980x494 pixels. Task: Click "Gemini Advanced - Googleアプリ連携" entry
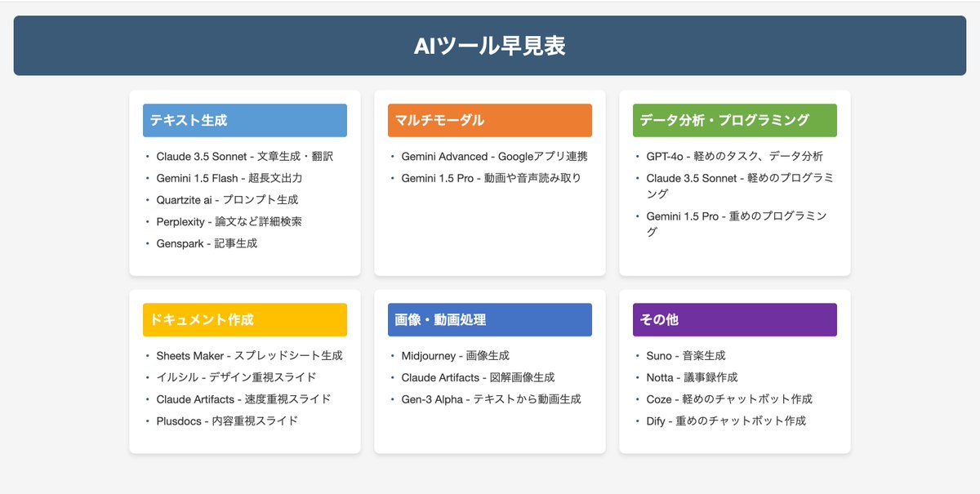click(x=494, y=156)
